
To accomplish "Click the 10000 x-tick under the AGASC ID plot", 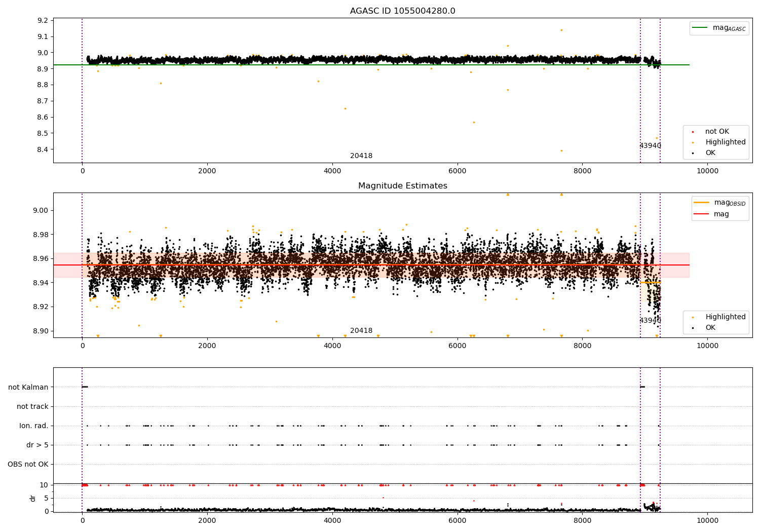I will (707, 171).
